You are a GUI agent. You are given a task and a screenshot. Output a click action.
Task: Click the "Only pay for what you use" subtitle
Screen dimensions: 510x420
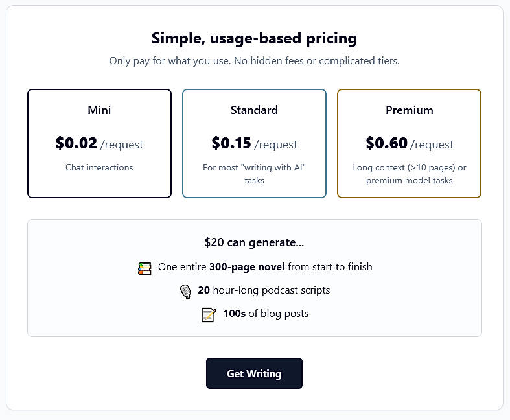pos(254,61)
